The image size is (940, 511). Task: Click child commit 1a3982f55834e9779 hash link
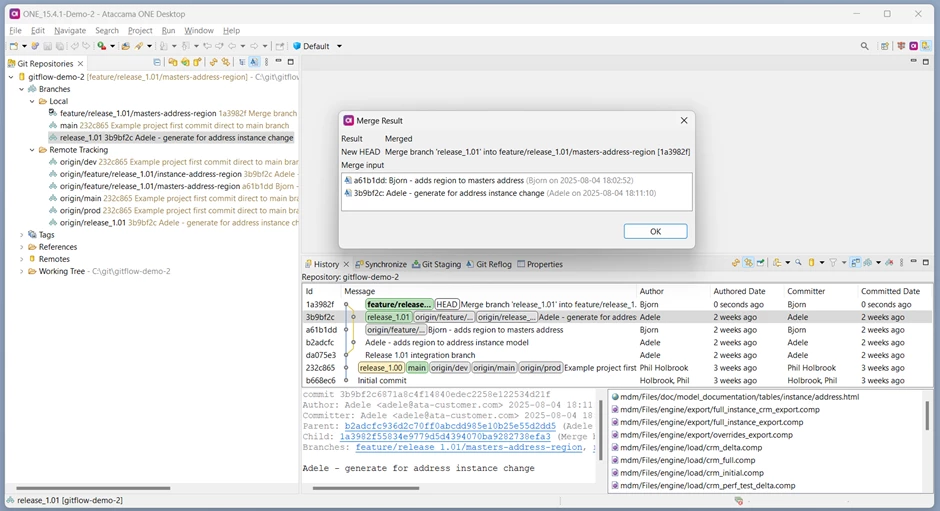445,437
